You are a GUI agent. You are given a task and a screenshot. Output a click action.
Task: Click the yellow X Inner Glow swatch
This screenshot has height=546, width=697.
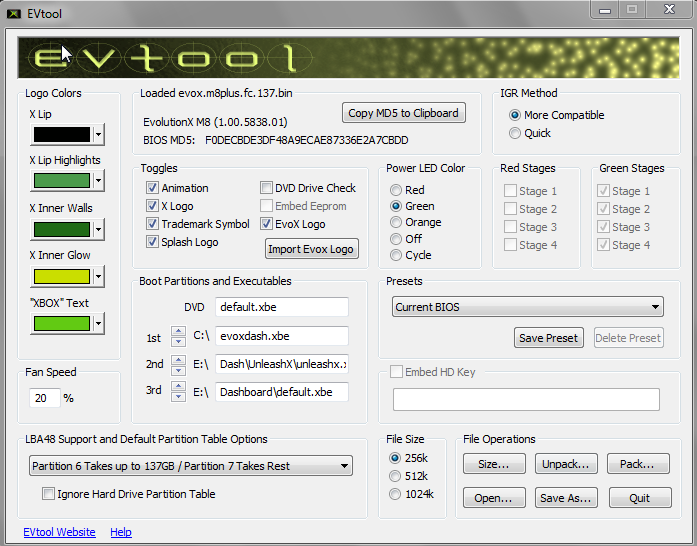[62, 277]
